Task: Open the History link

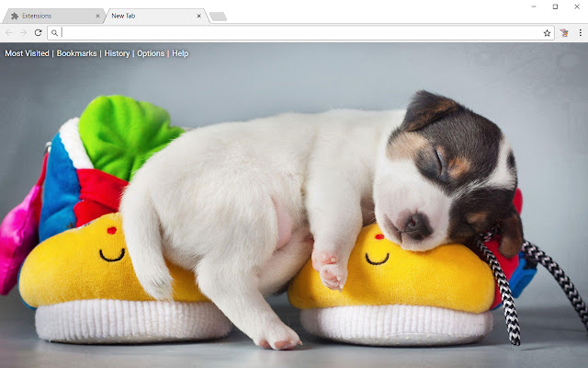Action: (117, 53)
